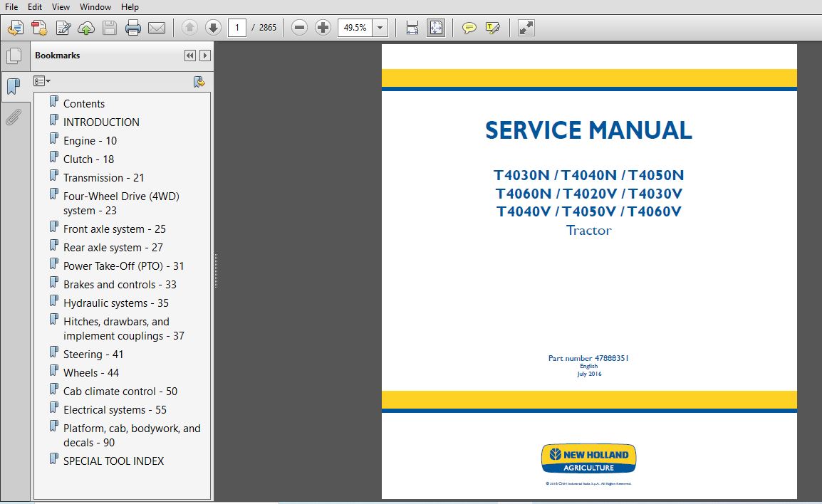Open the bookmarks options dropdown menu
Viewport: 822px width, 504px height.
[x=42, y=81]
